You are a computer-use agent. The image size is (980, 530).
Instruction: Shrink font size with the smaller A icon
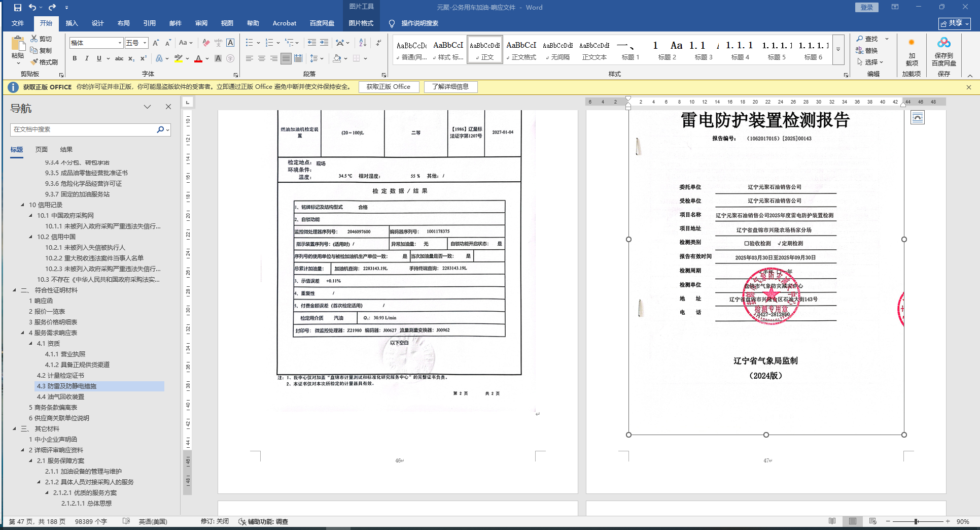[168, 43]
